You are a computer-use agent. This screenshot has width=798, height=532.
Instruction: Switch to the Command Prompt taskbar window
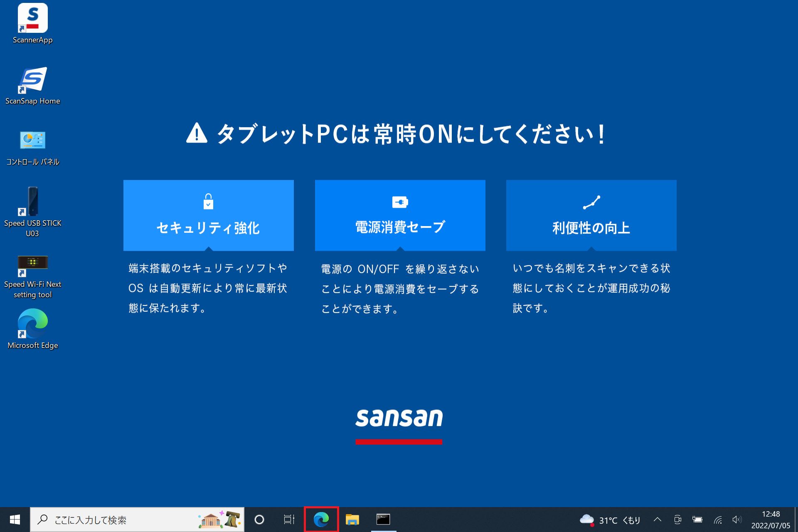point(383,520)
